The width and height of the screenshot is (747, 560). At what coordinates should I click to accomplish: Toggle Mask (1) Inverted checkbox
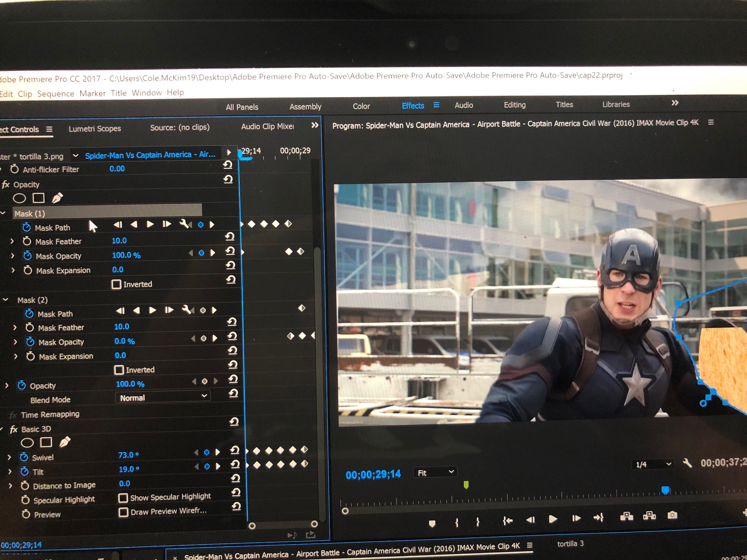pyautogui.click(x=116, y=284)
